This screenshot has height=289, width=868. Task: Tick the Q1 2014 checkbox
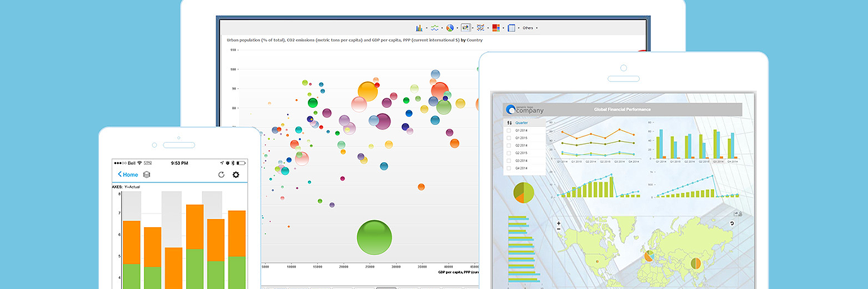(509, 131)
